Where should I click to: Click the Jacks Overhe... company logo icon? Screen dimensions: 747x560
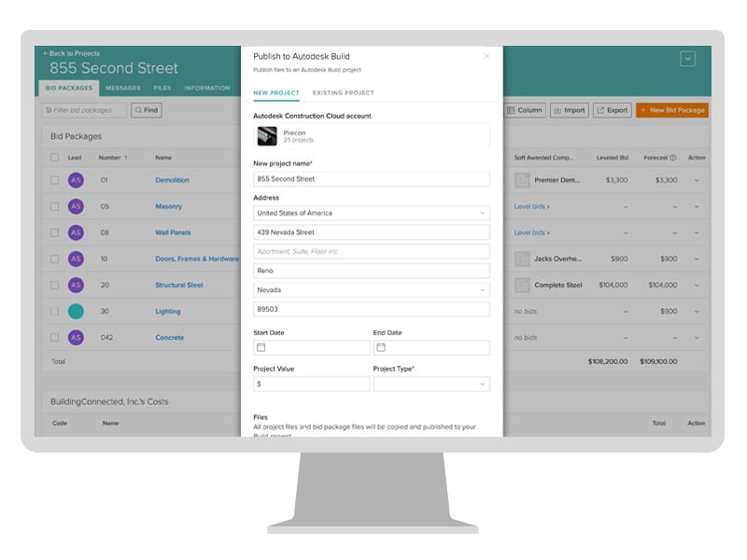[522, 259]
